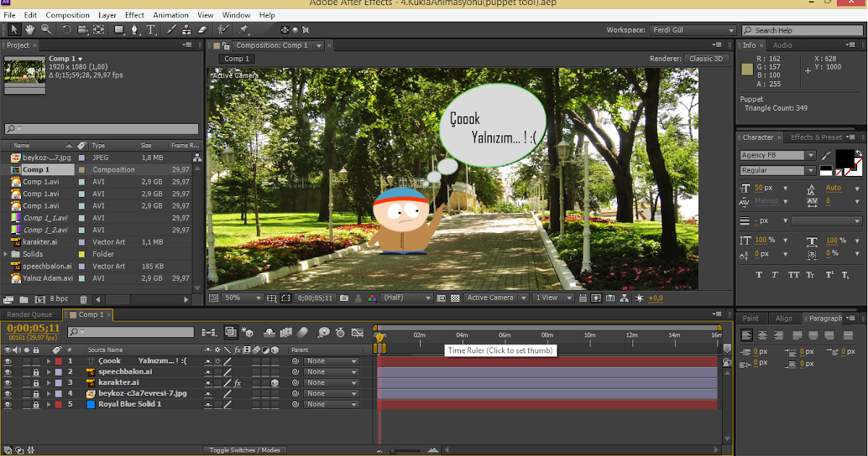Click the Take Snapshot camera icon
868x456 pixels.
tap(344, 297)
